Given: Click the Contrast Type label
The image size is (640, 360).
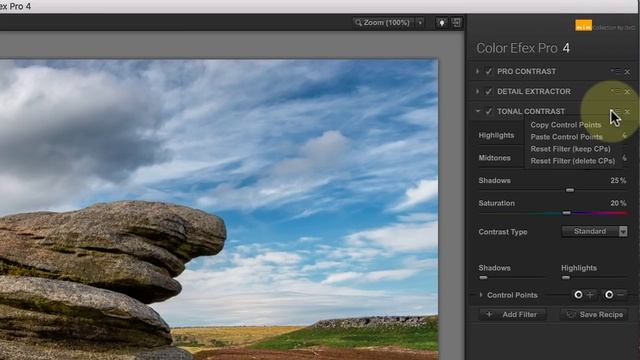Looking at the screenshot, I should point(503,232).
